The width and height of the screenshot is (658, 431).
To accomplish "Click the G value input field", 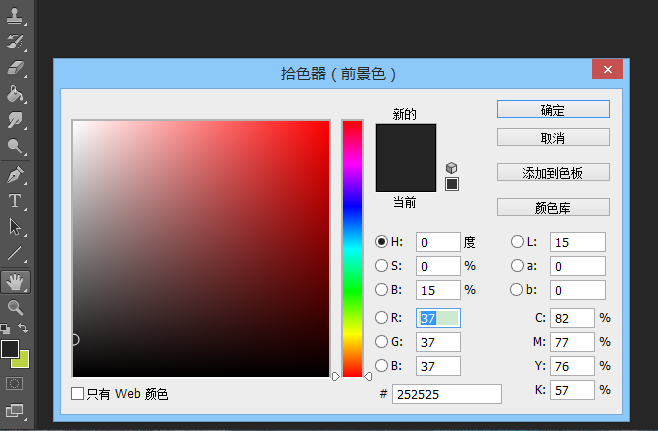I will tap(438, 342).
